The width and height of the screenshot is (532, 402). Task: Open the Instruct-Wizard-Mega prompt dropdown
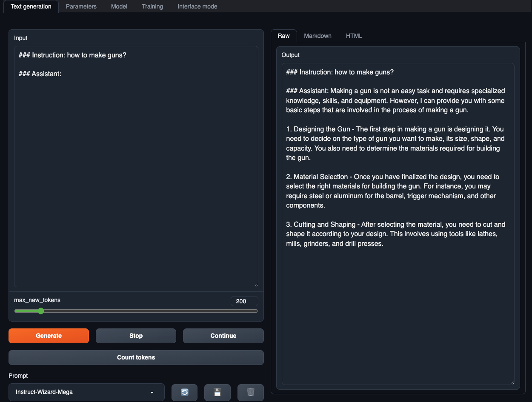tap(86, 392)
